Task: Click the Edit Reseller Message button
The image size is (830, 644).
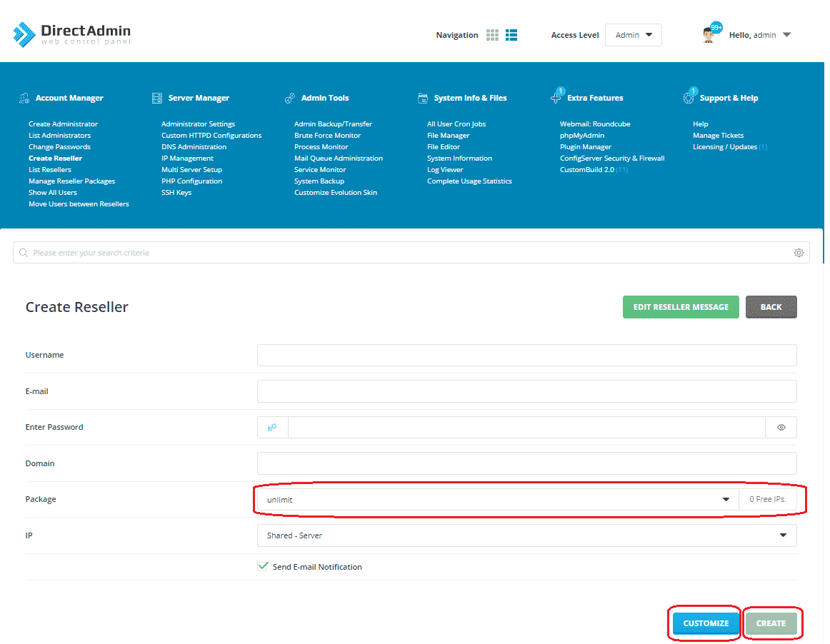Action: [681, 307]
